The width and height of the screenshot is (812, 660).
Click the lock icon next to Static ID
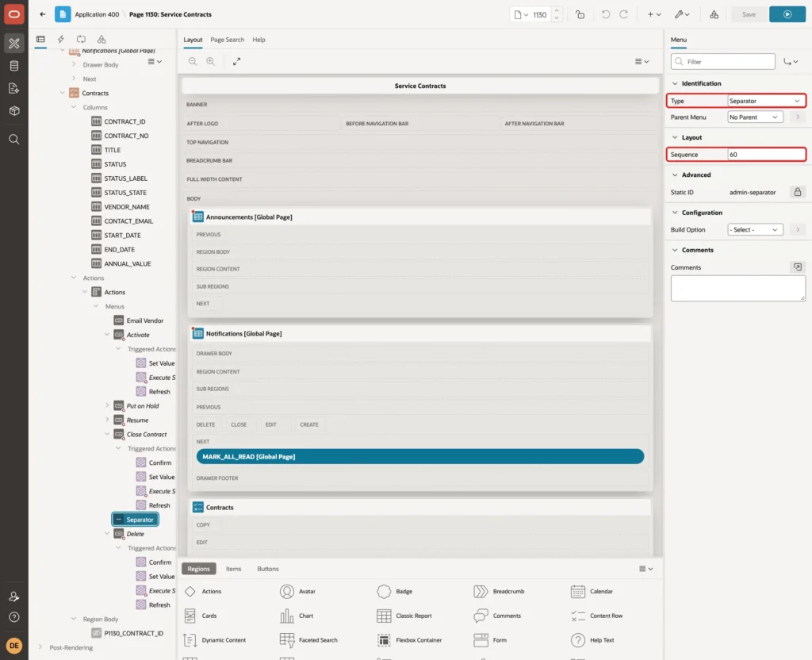pyautogui.click(x=798, y=192)
